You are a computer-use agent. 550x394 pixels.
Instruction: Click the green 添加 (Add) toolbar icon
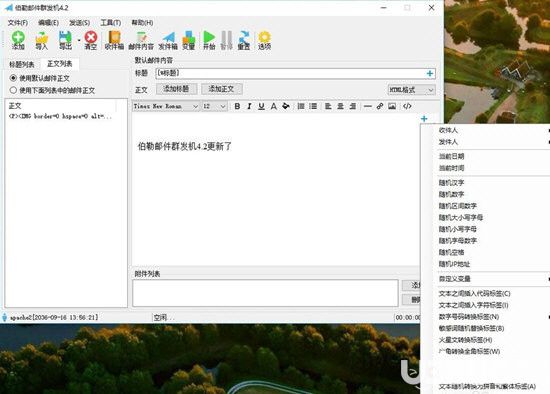coord(18,40)
